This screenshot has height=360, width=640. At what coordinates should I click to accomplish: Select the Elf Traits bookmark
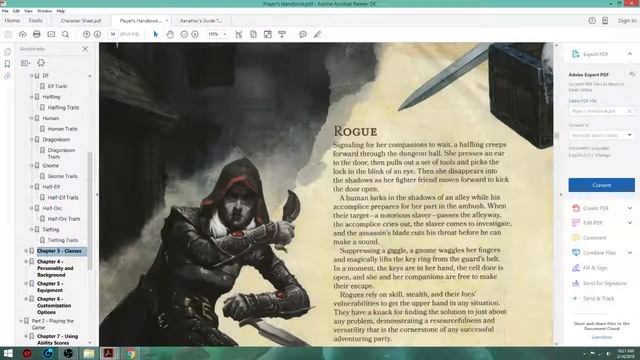tap(58, 86)
